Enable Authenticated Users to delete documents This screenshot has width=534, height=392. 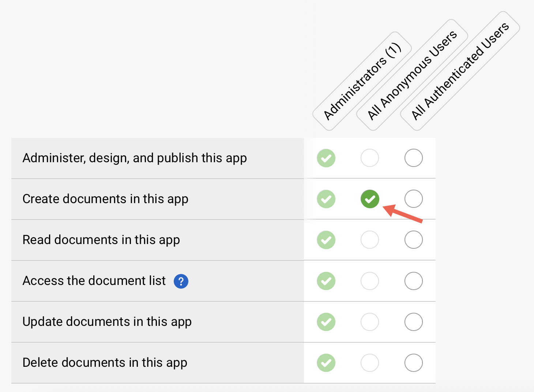413,363
